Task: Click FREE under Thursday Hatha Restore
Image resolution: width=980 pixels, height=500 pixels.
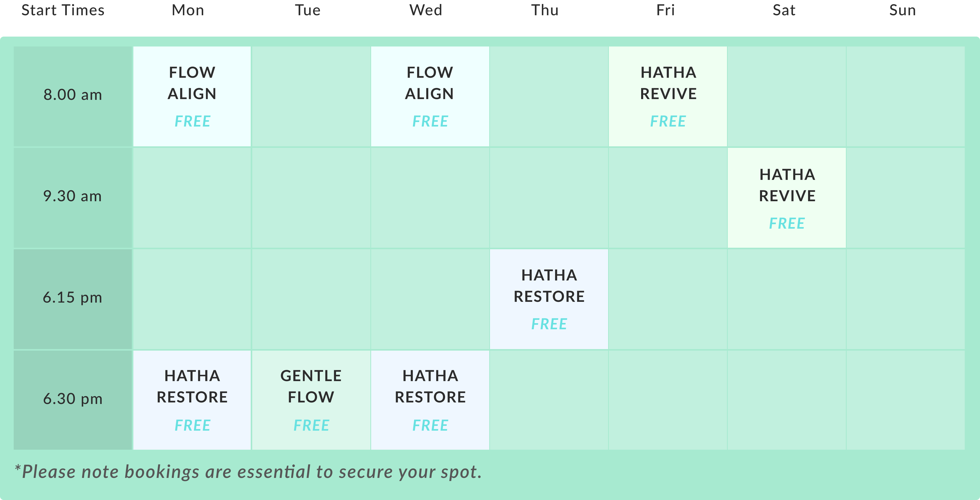Action: [549, 324]
